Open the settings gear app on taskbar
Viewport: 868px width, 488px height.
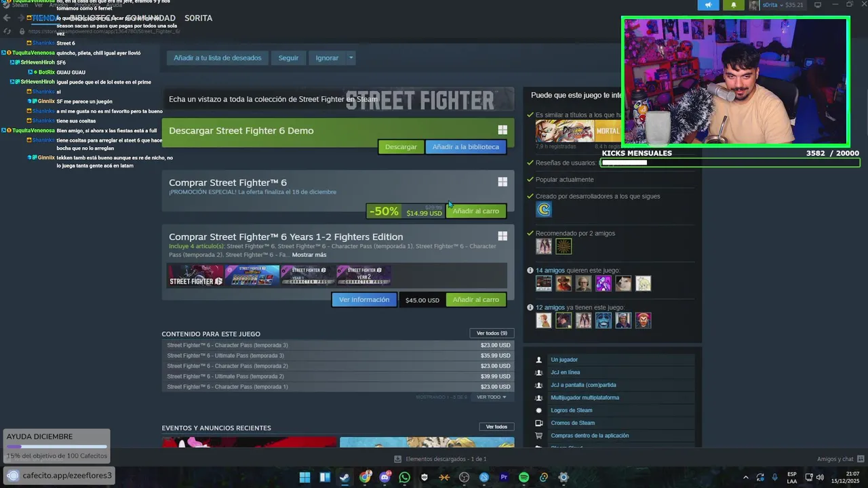[x=563, y=477]
